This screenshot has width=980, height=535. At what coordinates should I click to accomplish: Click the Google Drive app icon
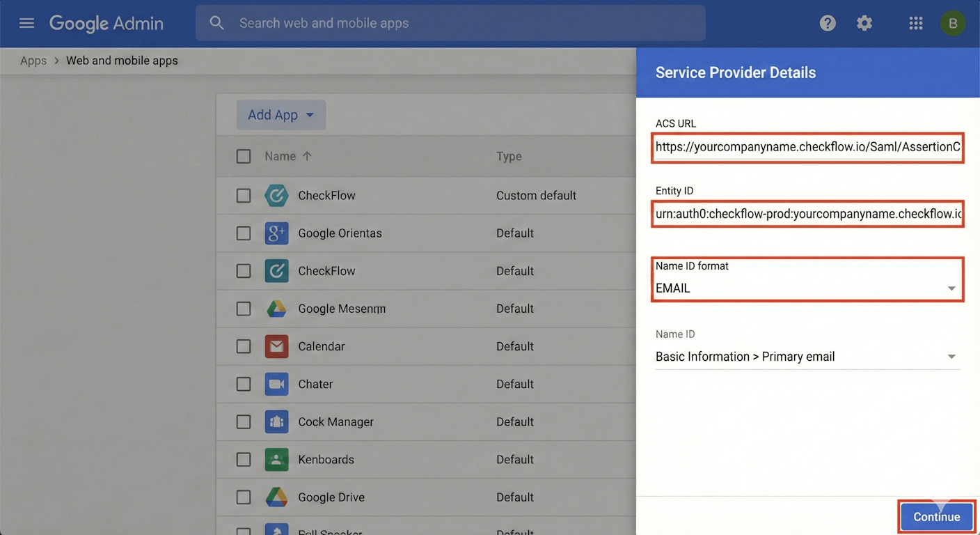(276, 497)
